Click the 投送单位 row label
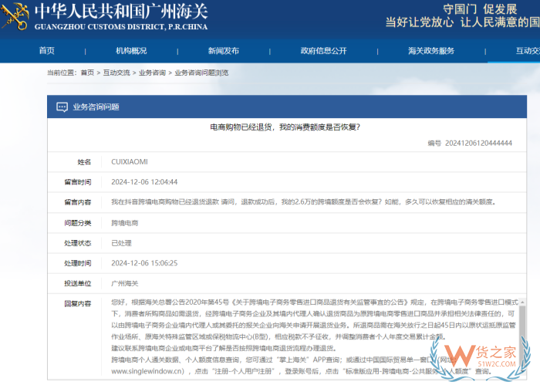Screen dimensions: 540x392 pyautogui.click(x=77, y=283)
